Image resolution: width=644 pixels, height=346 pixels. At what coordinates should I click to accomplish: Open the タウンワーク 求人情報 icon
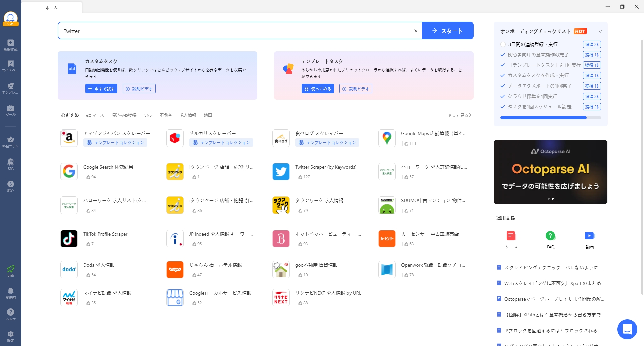coord(281,205)
